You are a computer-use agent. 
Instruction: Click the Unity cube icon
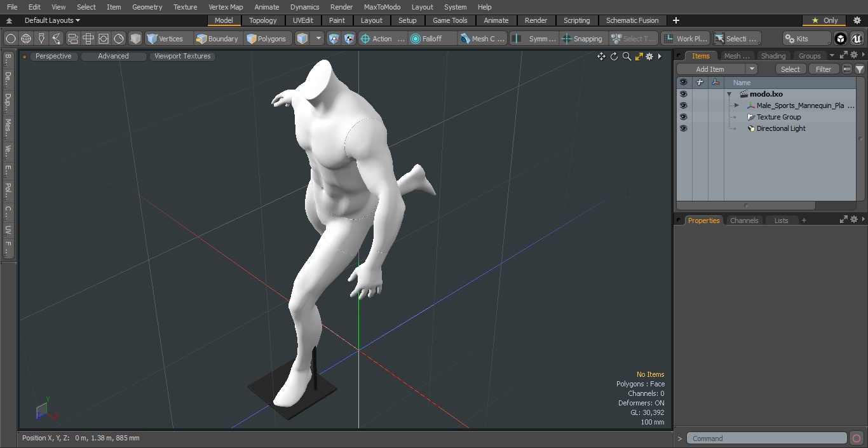pyautogui.click(x=841, y=39)
